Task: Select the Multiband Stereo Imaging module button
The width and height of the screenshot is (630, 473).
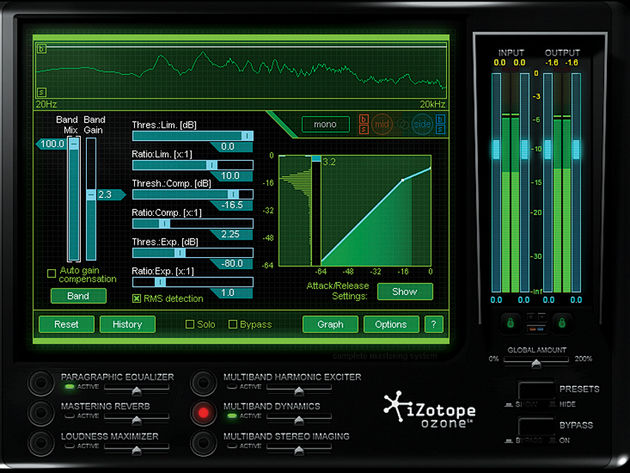Action: click(x=203, y=442)
